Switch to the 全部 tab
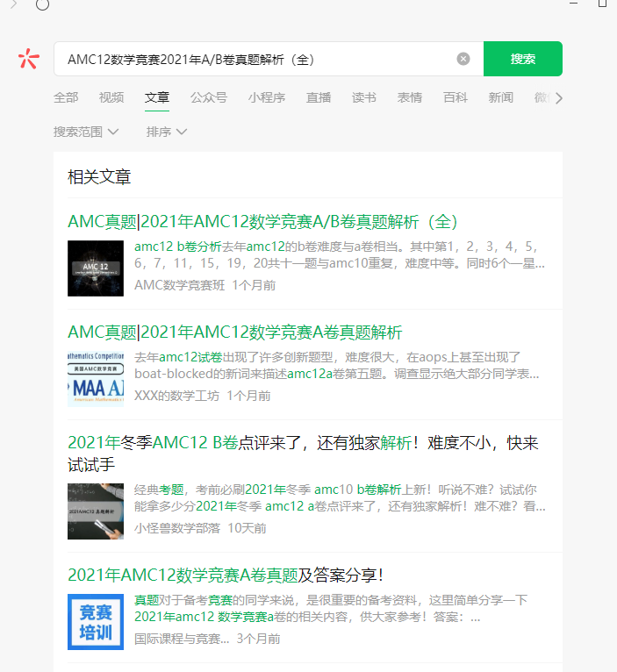The width and height of the screenshot is (617, 672). pyautogui.click(x=66, y=97)
